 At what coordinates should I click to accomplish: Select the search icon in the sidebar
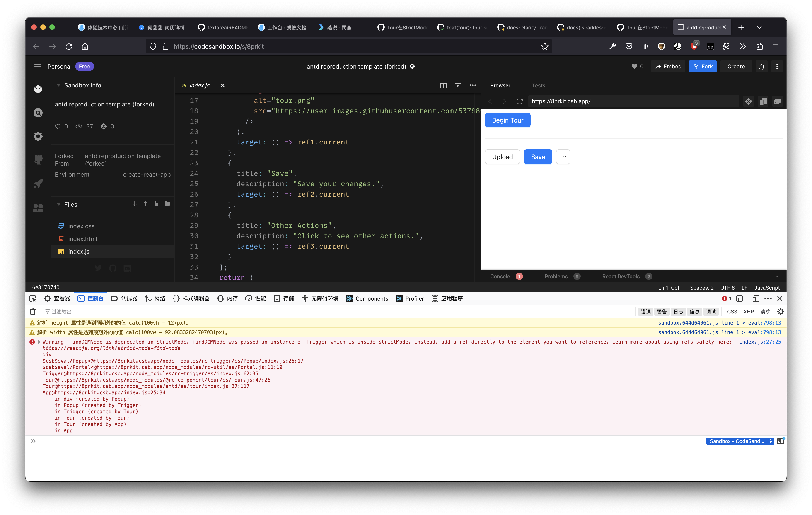(38, 113)
